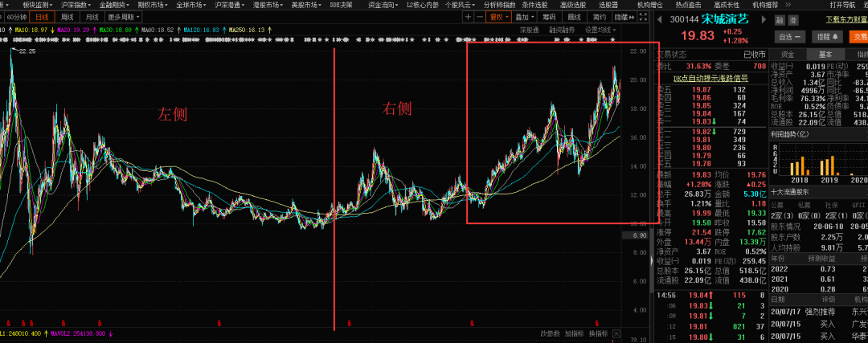
Task: Go to next stock arrow
Action: (764, 20)
